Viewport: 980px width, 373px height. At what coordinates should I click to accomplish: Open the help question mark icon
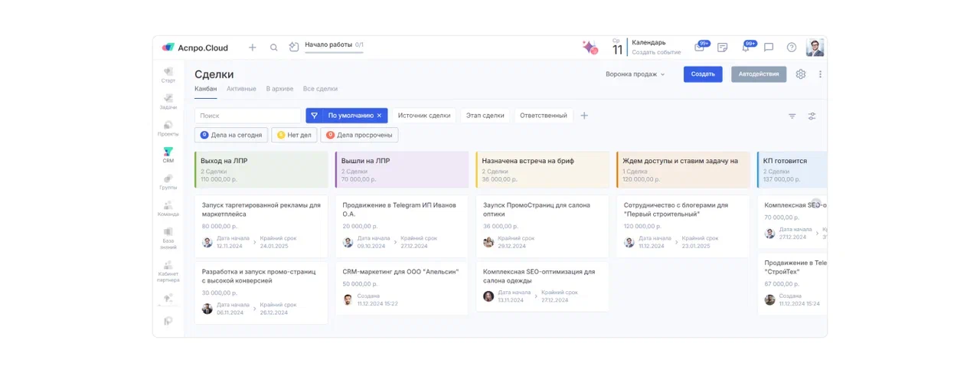click(792, 47)
